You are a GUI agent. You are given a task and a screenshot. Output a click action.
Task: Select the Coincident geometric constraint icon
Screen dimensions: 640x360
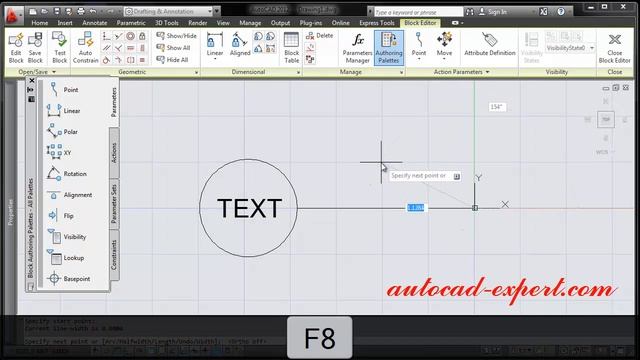(106, 36)
